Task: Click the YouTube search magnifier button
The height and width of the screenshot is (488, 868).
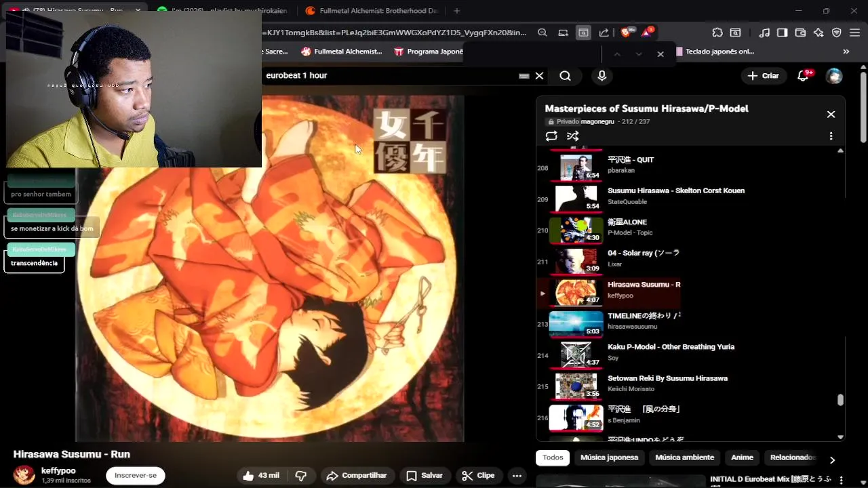Action: 565,76
